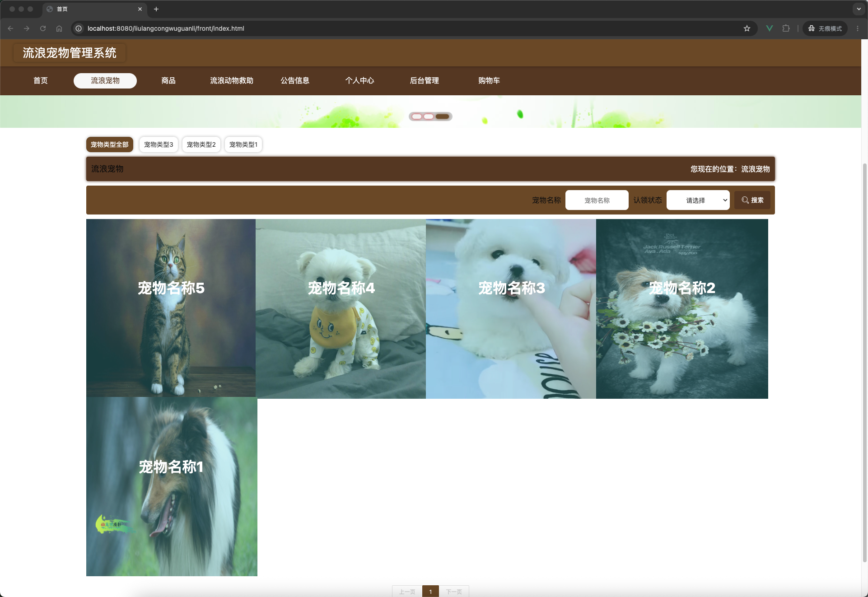Open the Vue devtools extension icon
Viewport: 868px width, 597px height.
point(770,28)
